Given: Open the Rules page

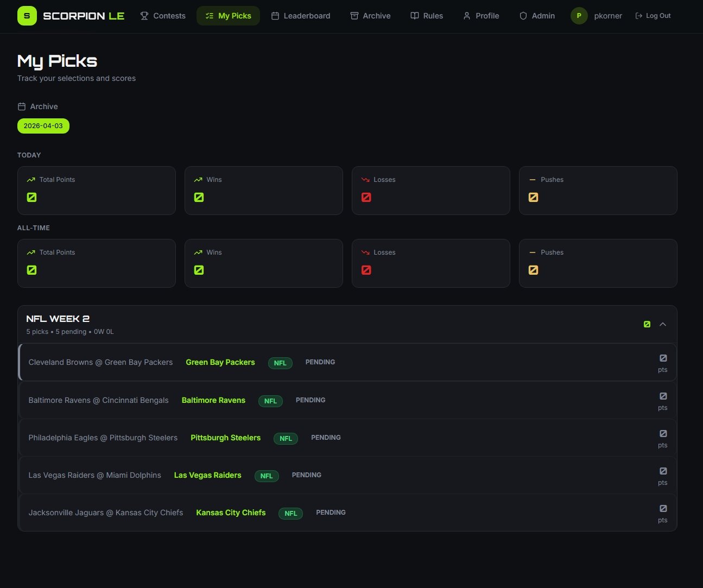Looking at the screenshot, I should pyautogui.click(x=427, y=16).
